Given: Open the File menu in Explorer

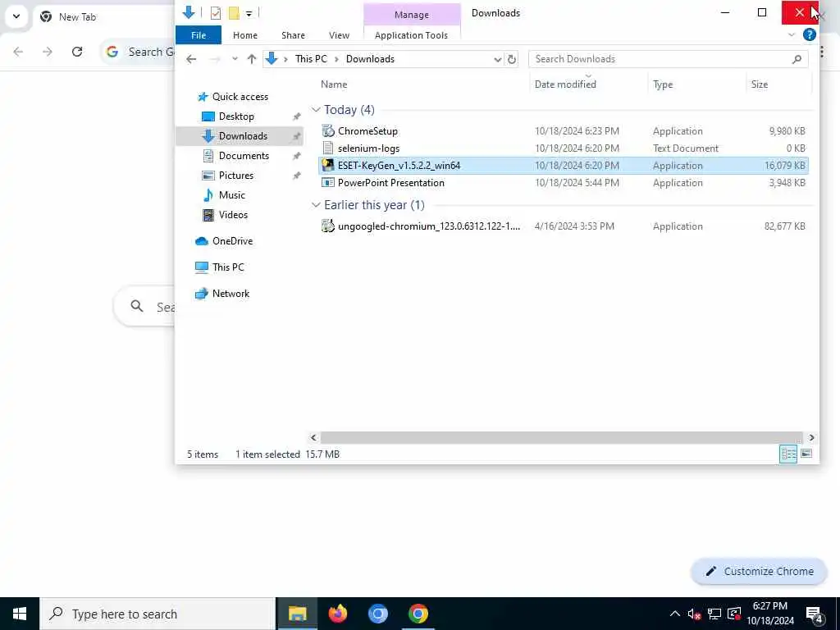Looking at the screenshot, I should (199, 35).
